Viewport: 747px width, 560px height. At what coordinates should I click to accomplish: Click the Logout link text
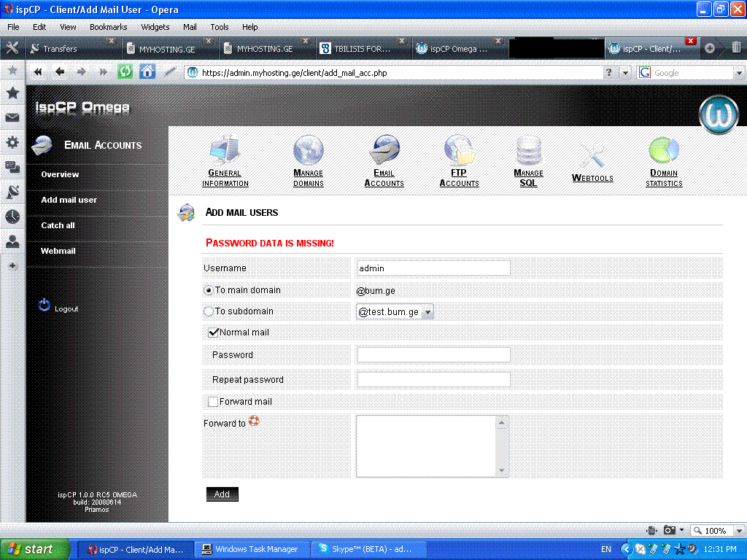[66, 308]
